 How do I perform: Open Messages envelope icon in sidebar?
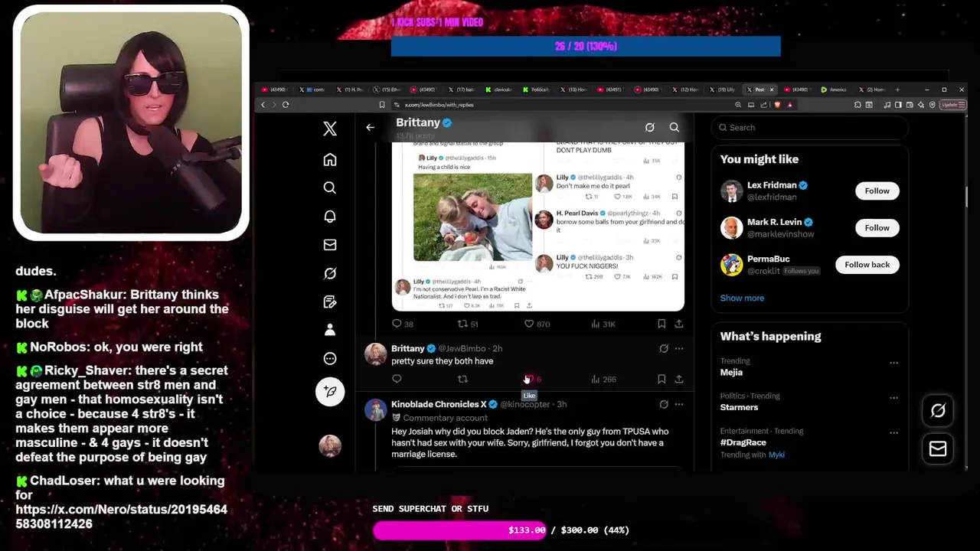330,245
